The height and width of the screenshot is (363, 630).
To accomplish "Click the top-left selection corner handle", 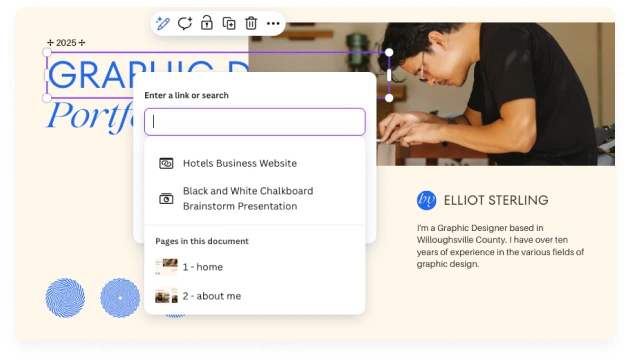I will point(47,52).
